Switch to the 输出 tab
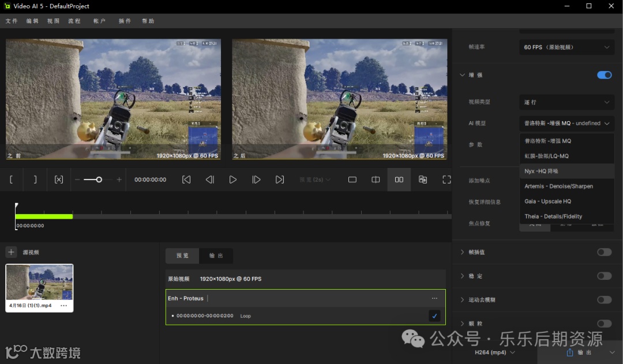The image size is (623, 364). click(216, 256)
